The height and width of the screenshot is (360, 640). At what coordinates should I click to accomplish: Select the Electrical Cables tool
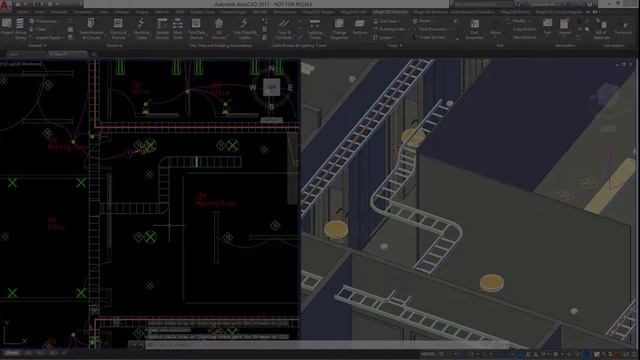click(x=141, y=29)
